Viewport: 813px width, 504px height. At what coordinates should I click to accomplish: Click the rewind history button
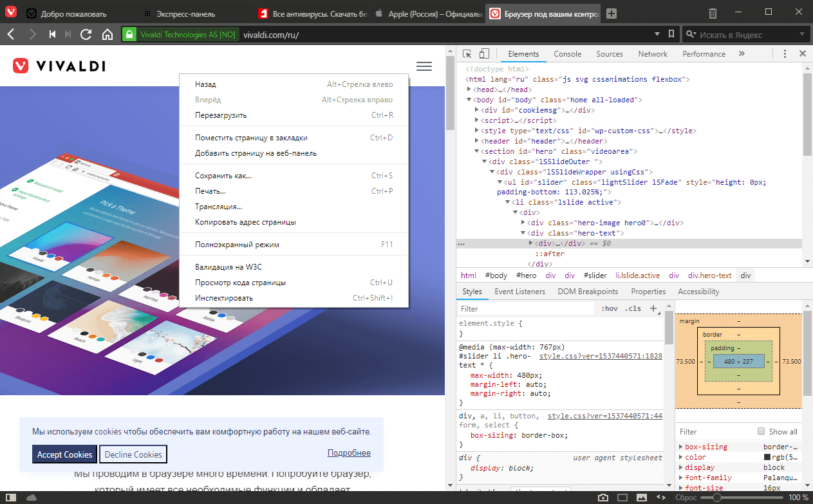pyautogui.click(x=52, y=34)
